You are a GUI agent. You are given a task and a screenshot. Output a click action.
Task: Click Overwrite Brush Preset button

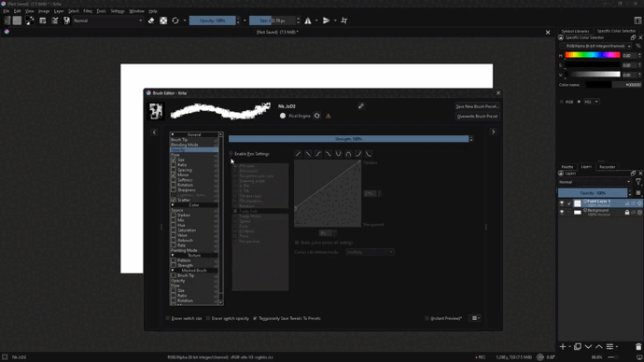click(477, 116)
